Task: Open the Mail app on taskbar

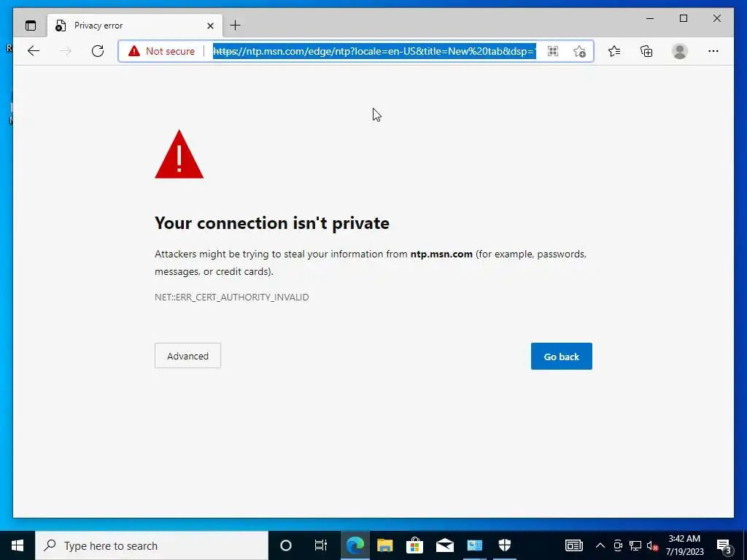Action: 445,545
